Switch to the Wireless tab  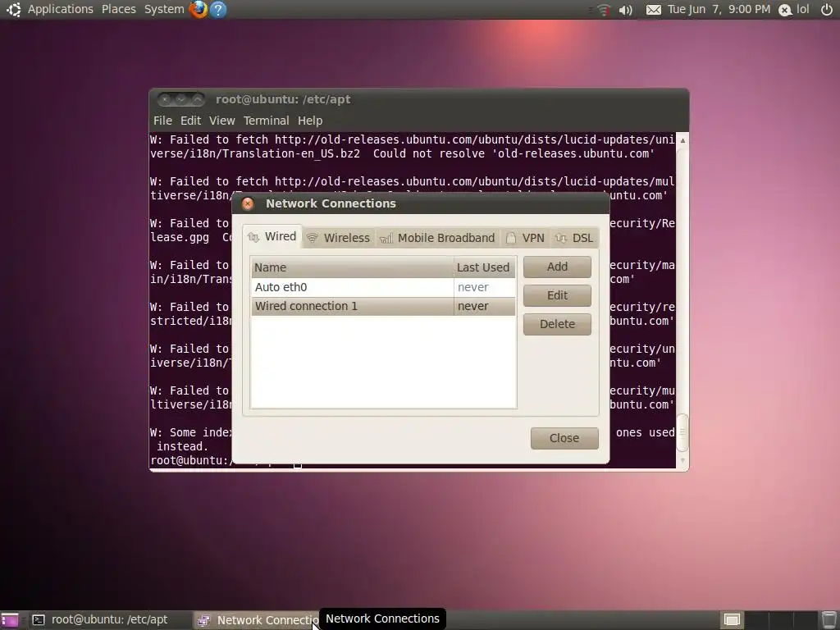click(x=339, y=238)
